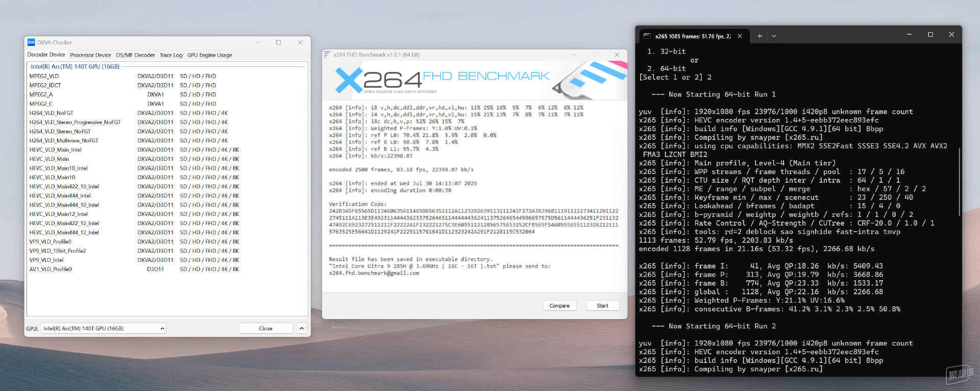Click the up-arrow expander next to Close
Viewport: 980px width, 391px height.
point(302,328)
